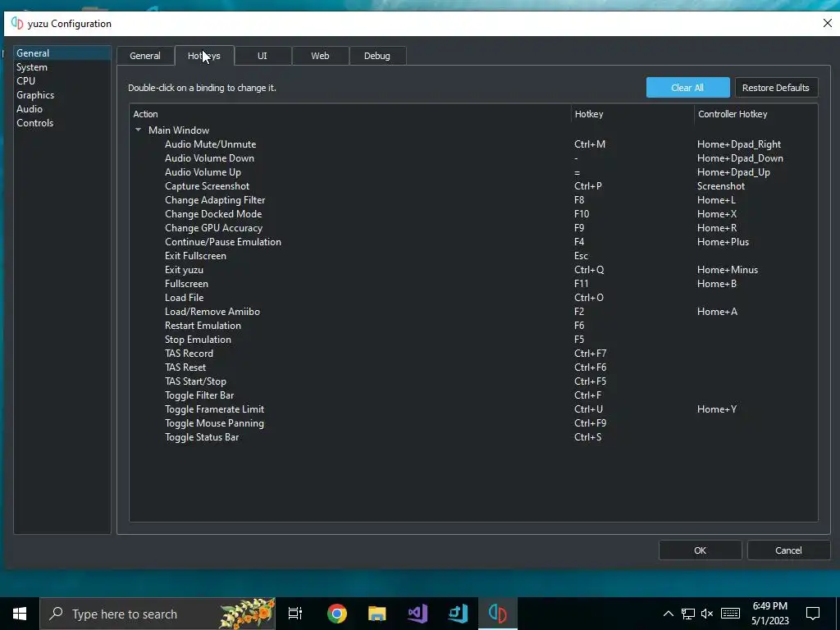The height and width of the screenshot is (630, 840).
Task: Switch to the General tab
Action: point(145,56)
